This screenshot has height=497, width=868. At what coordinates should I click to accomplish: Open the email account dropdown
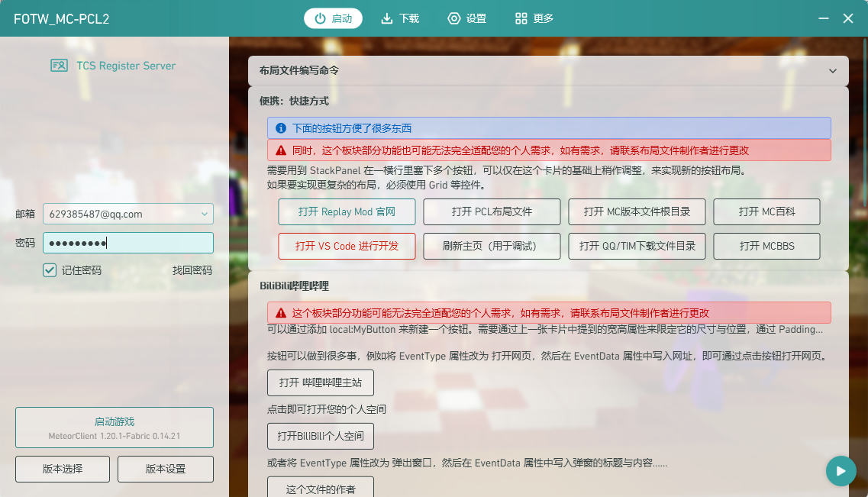(x=205, y=215)
